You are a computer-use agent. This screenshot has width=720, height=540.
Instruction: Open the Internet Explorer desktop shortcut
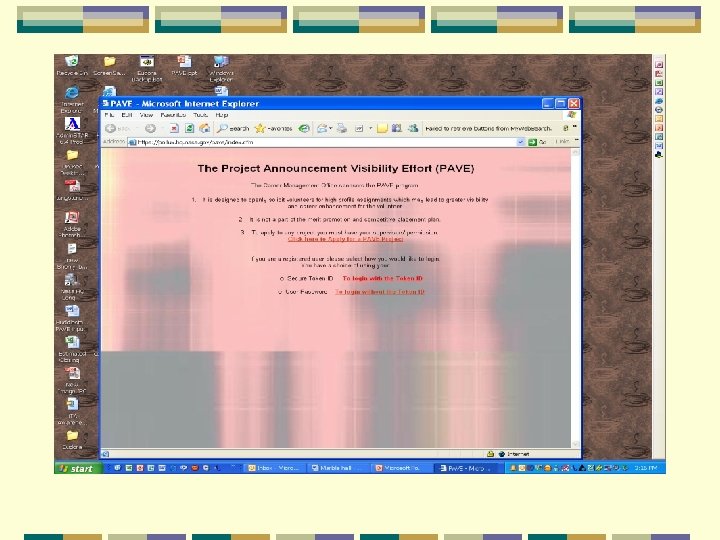tap(72, 99)
